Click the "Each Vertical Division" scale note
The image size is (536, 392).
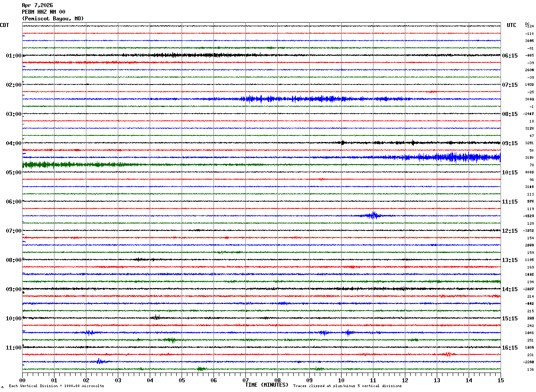[56, 386]
